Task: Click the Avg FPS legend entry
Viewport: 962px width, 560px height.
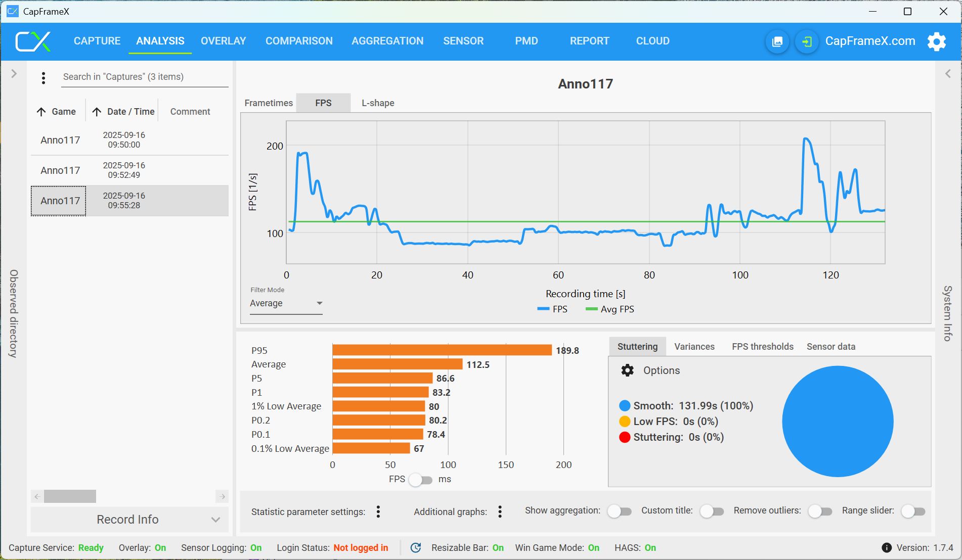Action: point(610,309)
